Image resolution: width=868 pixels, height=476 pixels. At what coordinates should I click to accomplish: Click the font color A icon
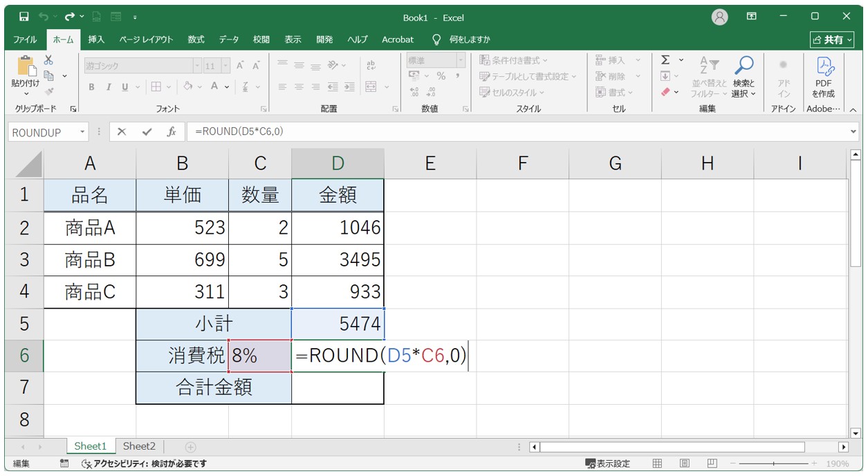(x=214, y=86)
